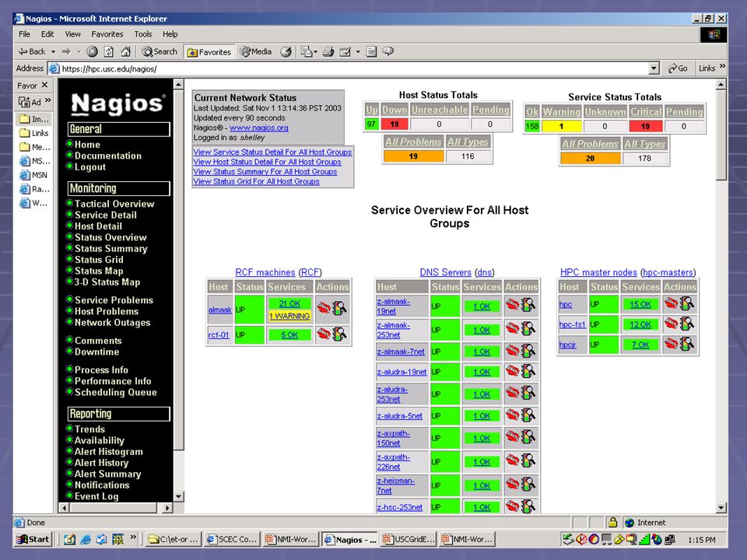Open Status Map in Nagios sidebar
Image resolution: width=747 pixels, height=560 pixels.
click(99, 271)
